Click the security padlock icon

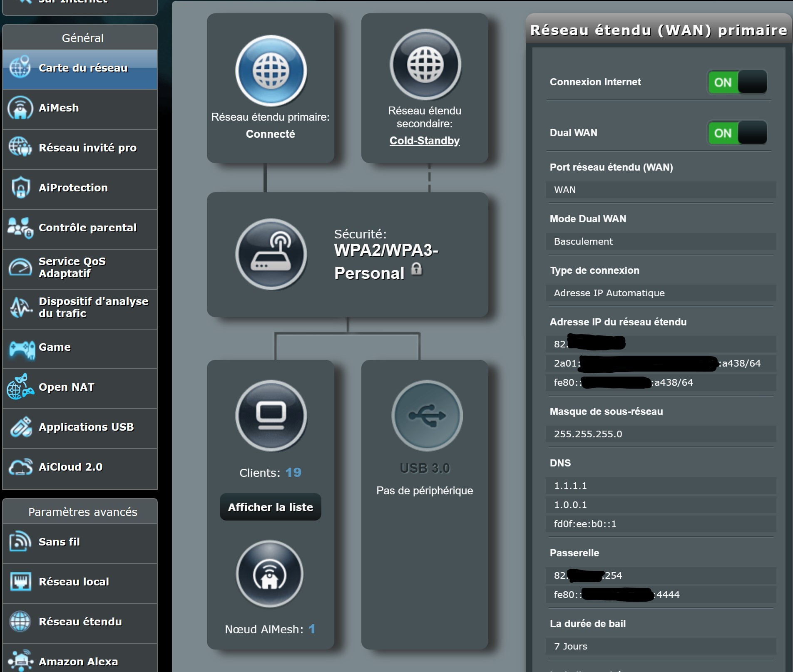click(417, 269)
